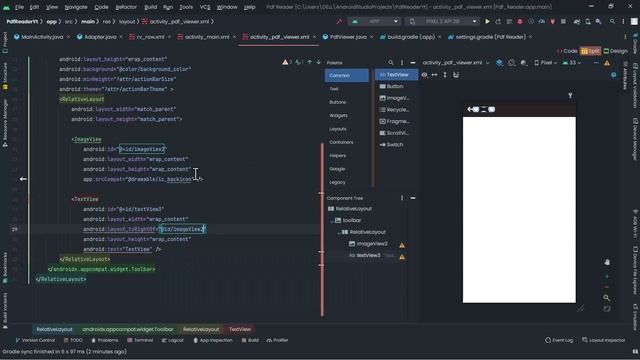This screenshot has height=360, width=640.
Task: Run the app with the green play button
Action: [487, 21]
